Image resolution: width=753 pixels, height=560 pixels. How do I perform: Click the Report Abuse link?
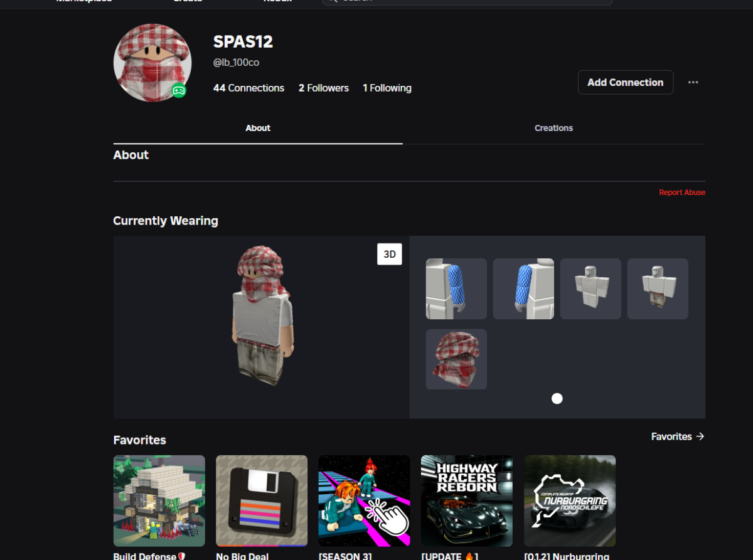(682, 193)
